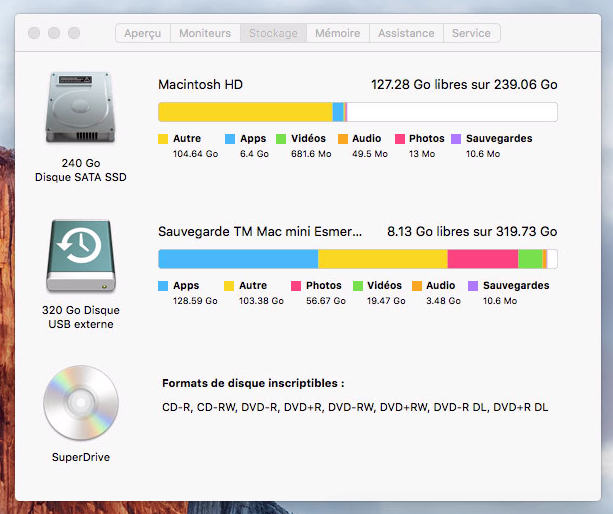Go to the Service tab
The height and width of the screenshot is (514, 613).
(x=471, y=33)
